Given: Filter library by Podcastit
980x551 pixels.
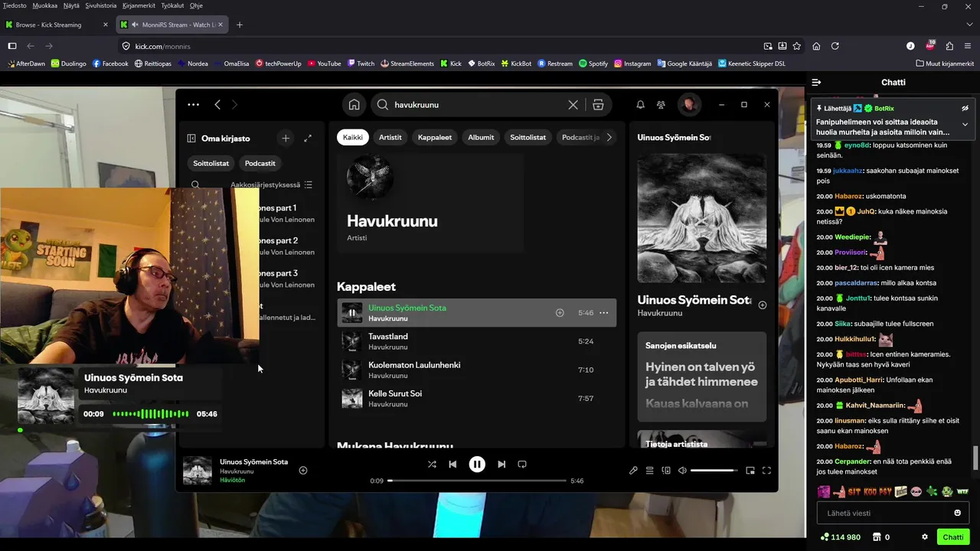Looking at the screenshot, I should 260,163.
